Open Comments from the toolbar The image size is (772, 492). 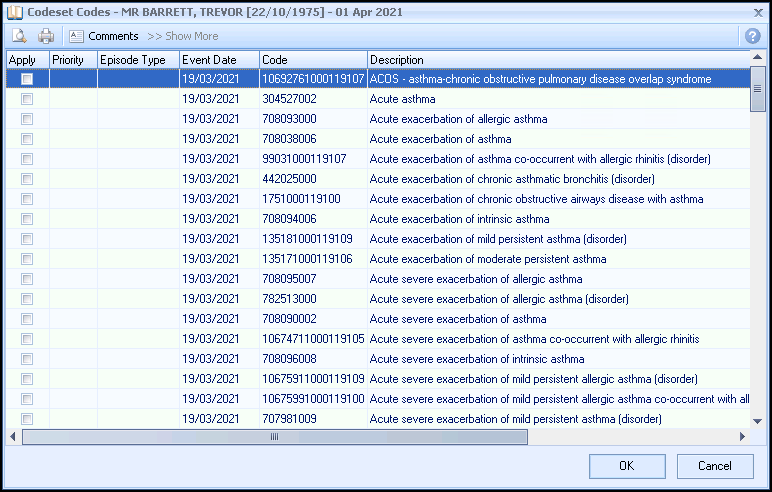[x=104, y=36]
